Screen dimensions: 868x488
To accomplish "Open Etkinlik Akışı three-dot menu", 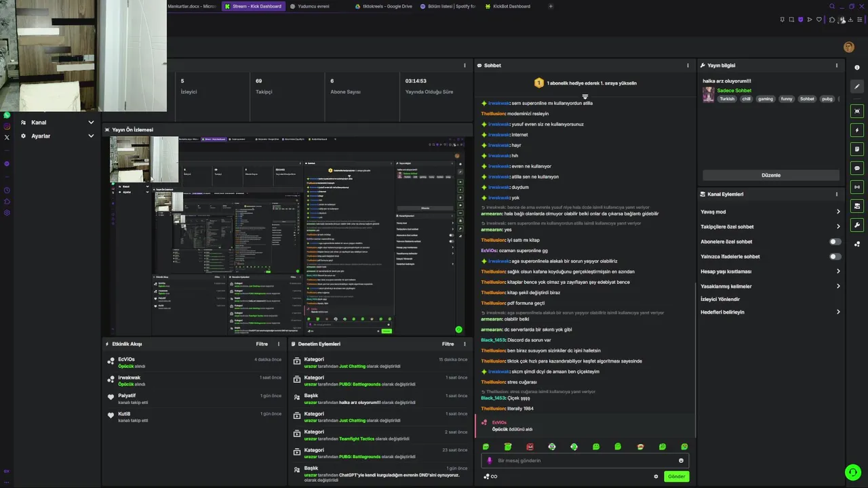I will [278, 344].
